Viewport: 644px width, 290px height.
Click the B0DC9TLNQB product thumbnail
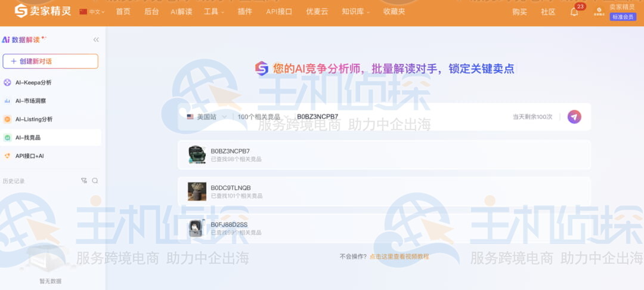pyautogui.click(x=197, y=192)
